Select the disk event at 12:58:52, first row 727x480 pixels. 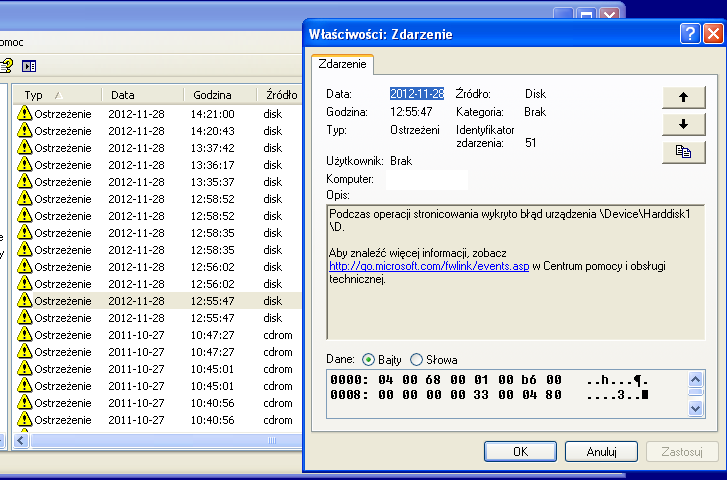tap(158, 198)
